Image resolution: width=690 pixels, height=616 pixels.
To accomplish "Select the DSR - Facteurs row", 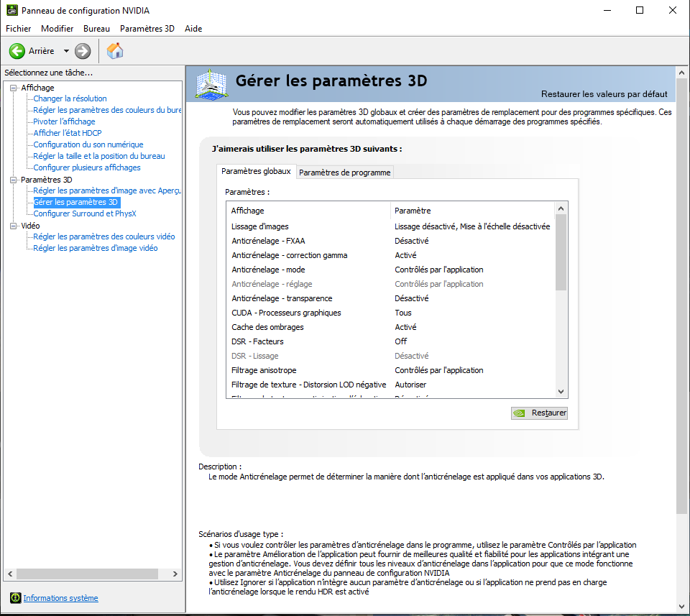I will coord(391,341).
